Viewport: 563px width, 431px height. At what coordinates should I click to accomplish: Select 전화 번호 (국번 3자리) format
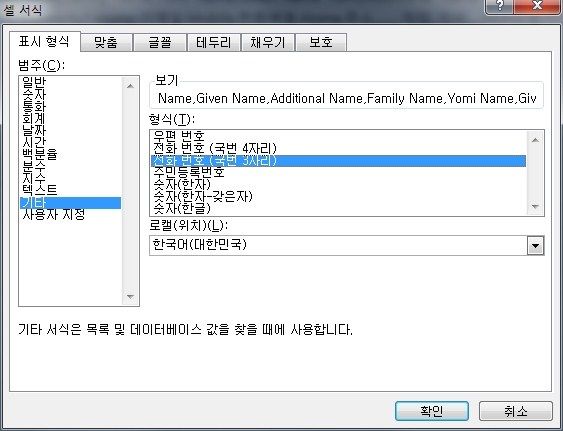(x=339, y=161)
